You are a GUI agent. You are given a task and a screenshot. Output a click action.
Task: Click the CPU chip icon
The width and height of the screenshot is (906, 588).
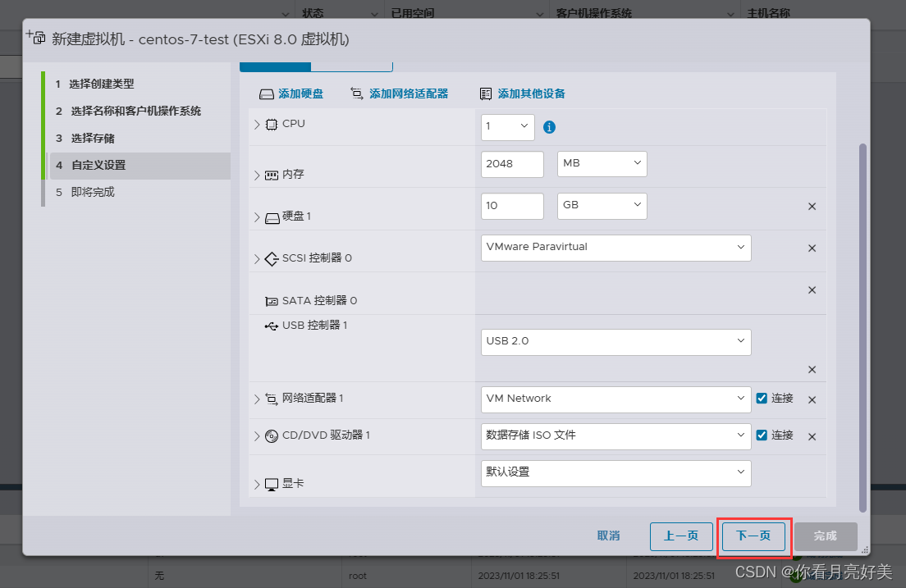coord(272,124)
